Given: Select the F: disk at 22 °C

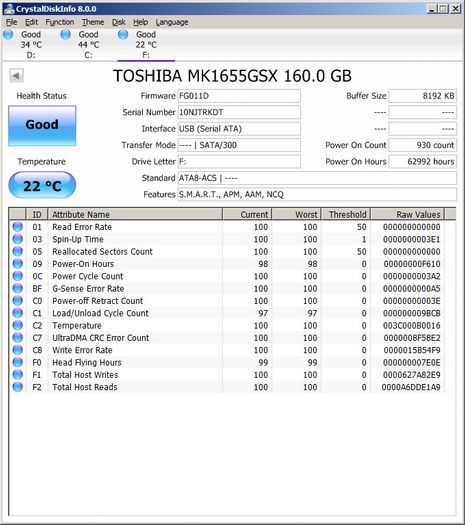Looking at the screenshot, I should point(146,45).
